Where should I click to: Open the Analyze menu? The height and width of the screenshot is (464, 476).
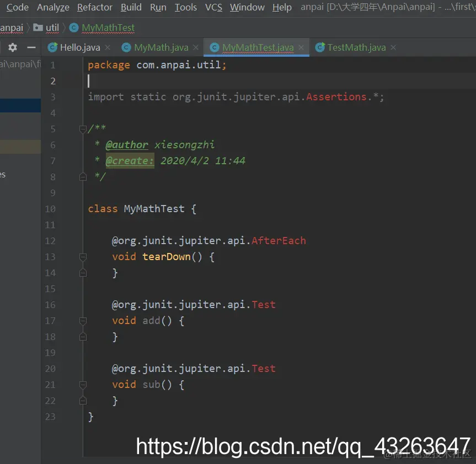pyautogui.click(x=53, y=7)
